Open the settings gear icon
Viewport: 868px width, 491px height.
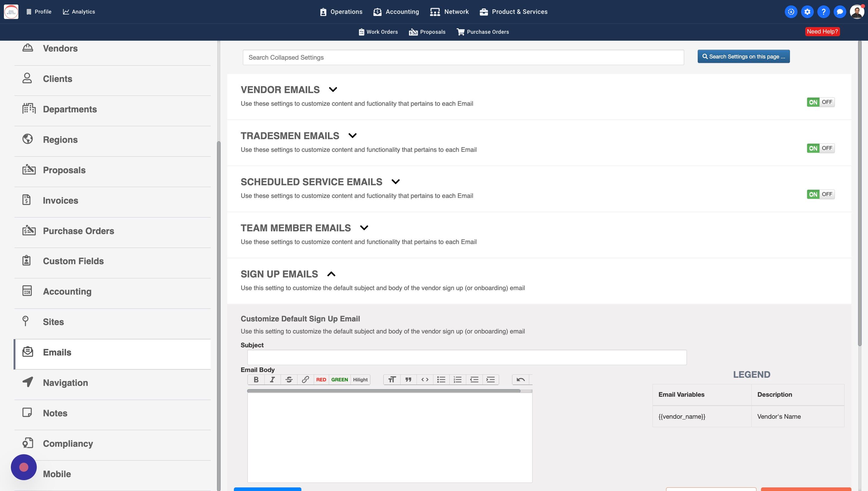(x=807, y=12)
